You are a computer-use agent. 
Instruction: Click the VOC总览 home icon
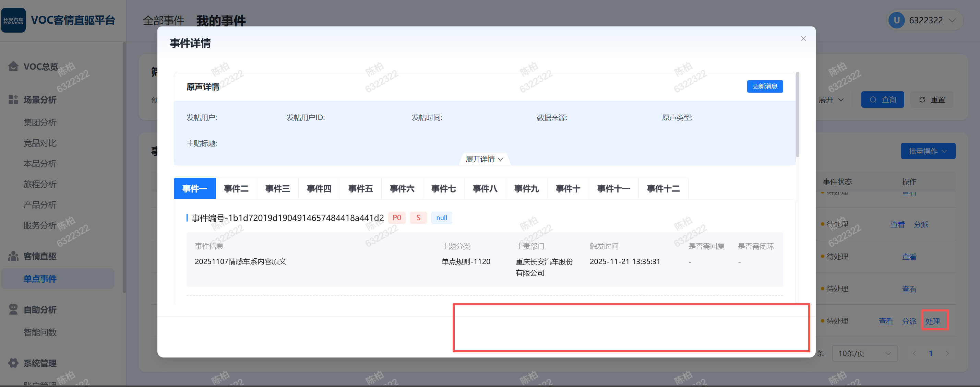pyautogui.click(x=13, y=67)
